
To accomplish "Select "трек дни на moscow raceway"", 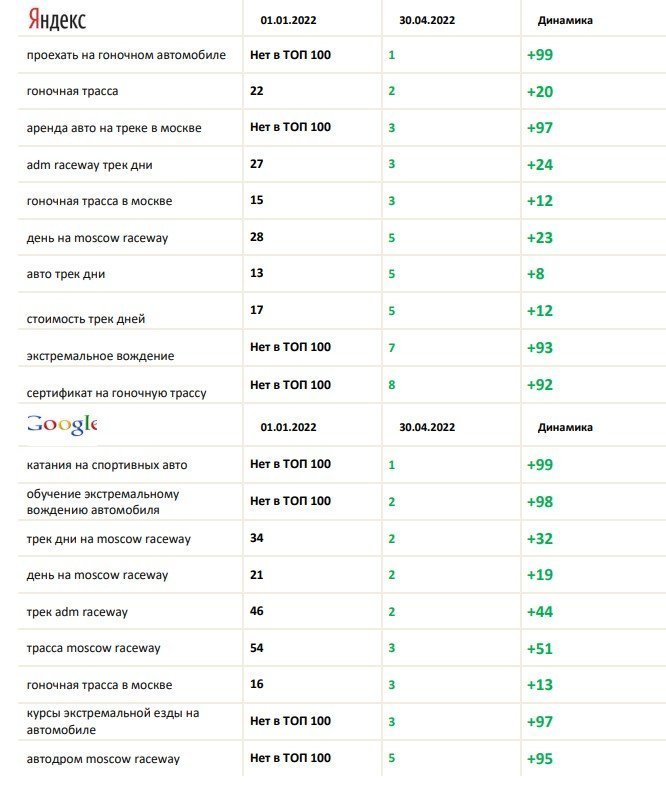I will [109, 539].
